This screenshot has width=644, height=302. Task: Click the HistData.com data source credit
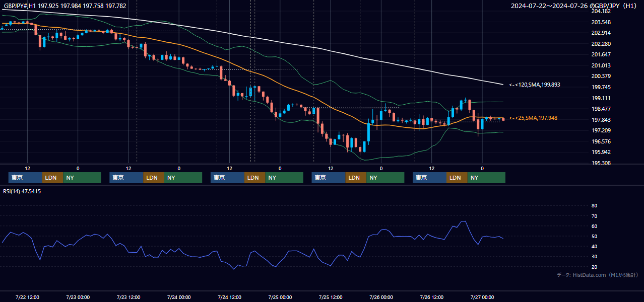597,275
